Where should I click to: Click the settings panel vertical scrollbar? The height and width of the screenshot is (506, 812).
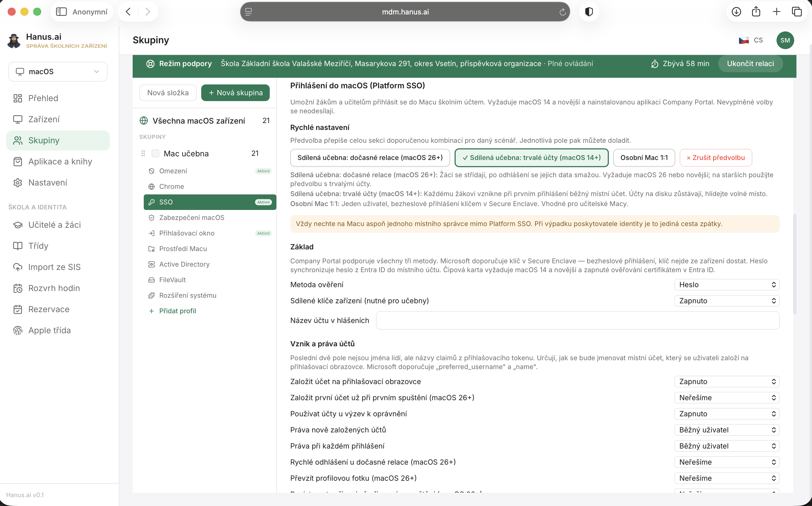coord(795,264)
